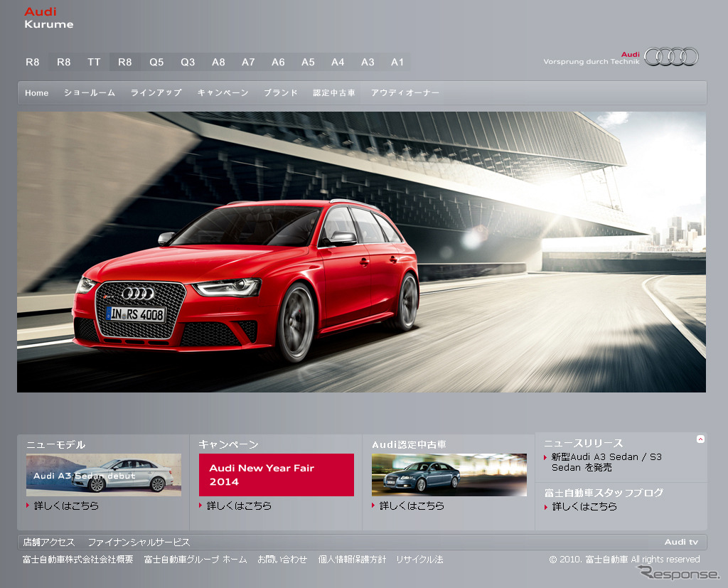This screenshot has width=728, height=588.
Task: Click the Audi Kurume logo
Action: coord(48,18)
